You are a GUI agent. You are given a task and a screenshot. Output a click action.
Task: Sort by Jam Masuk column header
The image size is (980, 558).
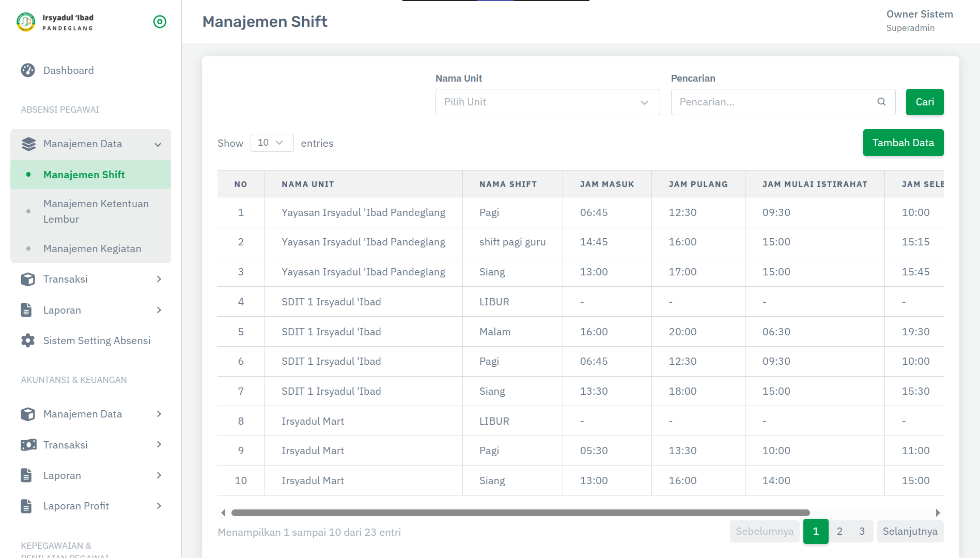[x=607, y=184]
